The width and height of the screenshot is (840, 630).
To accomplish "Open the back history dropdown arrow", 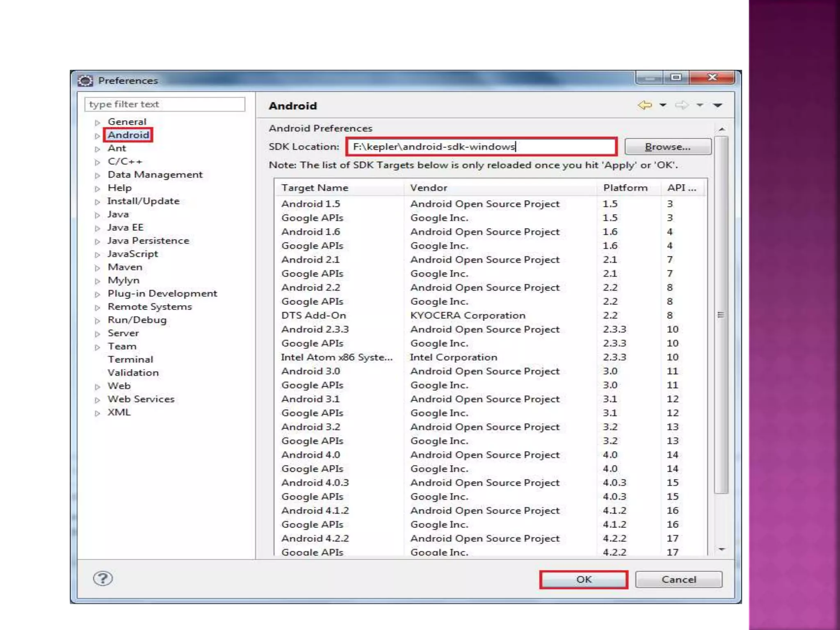I will [663, 105].
